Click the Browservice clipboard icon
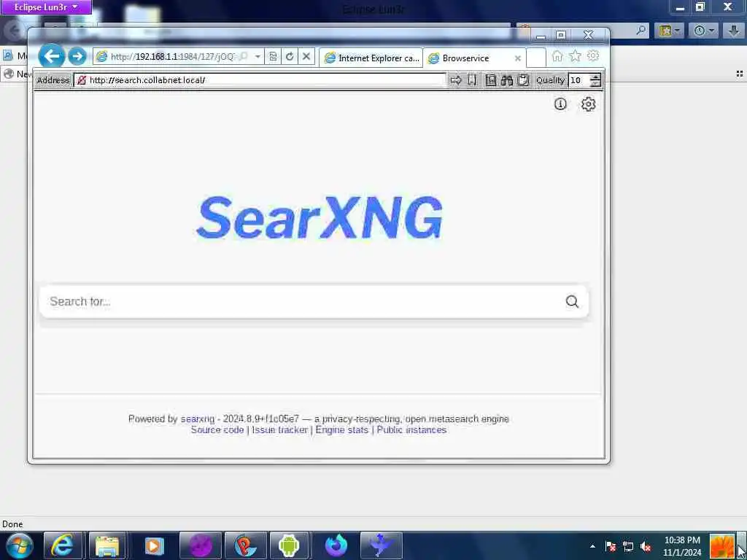Viewport: 747px width, 560px height. (523, 80)
